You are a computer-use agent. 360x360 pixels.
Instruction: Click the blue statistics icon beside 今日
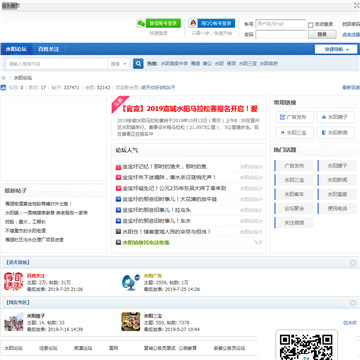3,88
